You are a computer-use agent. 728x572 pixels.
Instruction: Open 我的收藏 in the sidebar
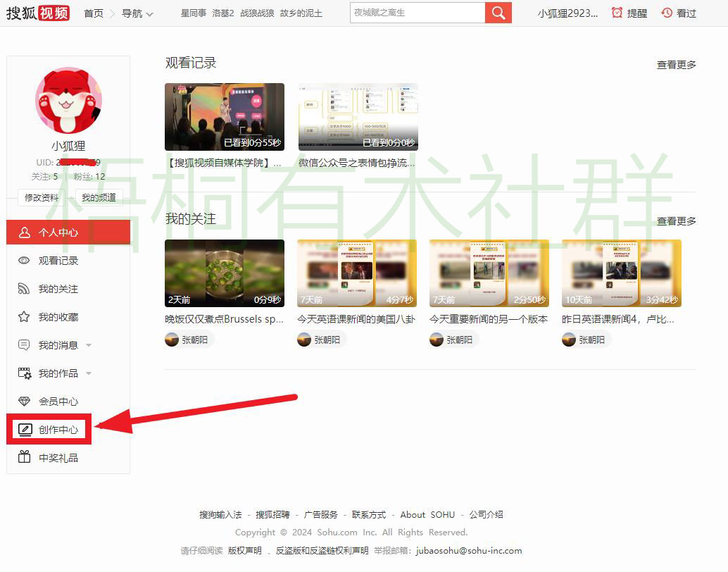click(x=58, y=317)
